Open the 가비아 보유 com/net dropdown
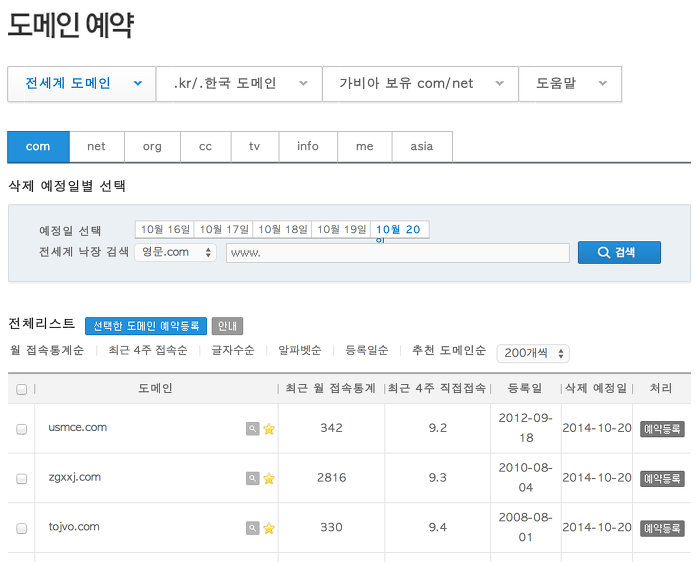The image size is (700, 562). click(421, 84)
